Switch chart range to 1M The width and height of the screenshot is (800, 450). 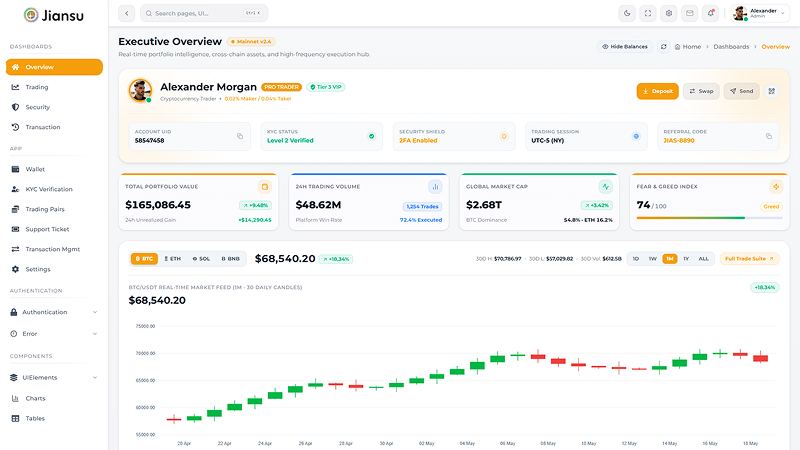670,259
